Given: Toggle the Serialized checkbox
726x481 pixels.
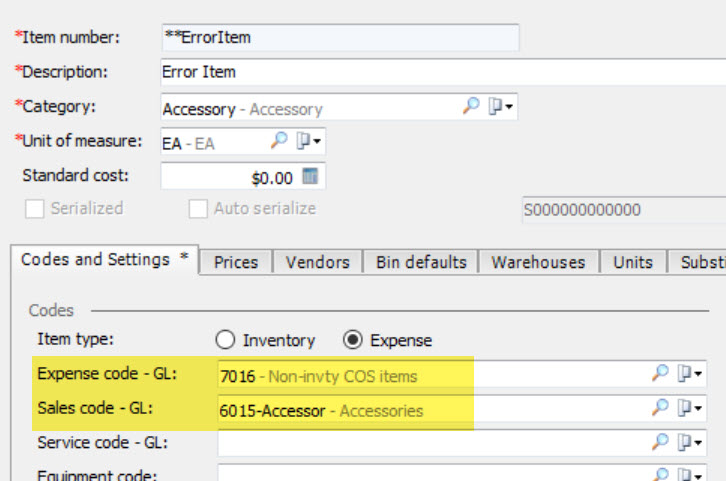Looking at the screenshot, I should 35,209.
